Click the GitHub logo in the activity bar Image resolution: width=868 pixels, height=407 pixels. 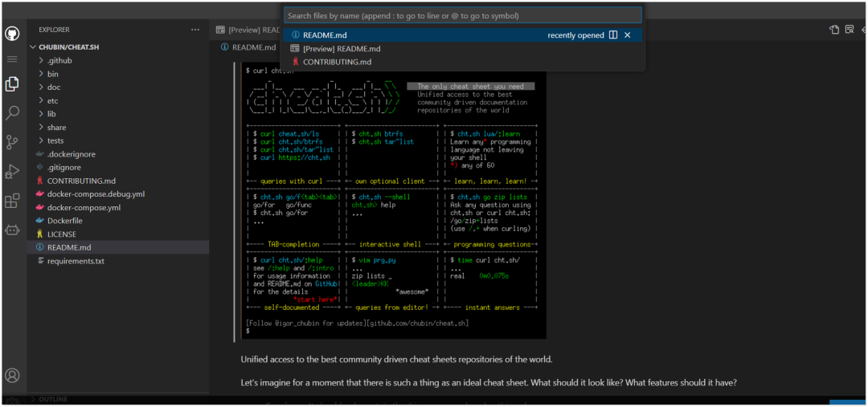12,33
